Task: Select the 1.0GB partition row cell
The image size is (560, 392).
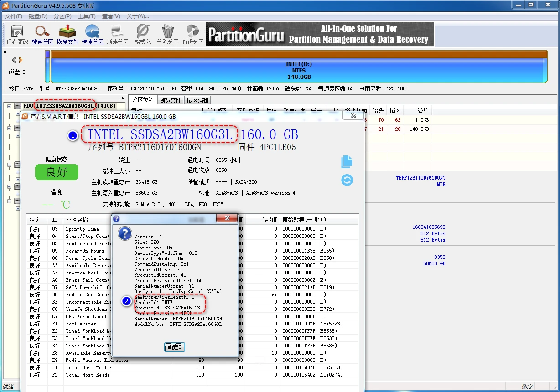Action: 423,120
